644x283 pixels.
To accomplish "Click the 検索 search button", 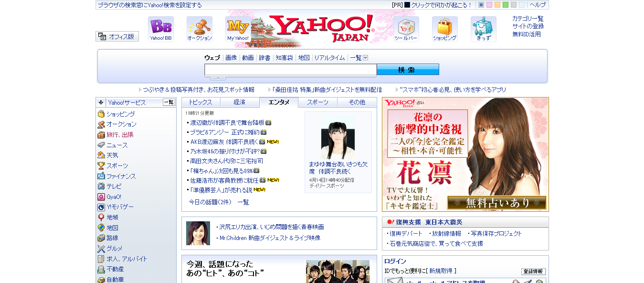I will coord(408,70).
